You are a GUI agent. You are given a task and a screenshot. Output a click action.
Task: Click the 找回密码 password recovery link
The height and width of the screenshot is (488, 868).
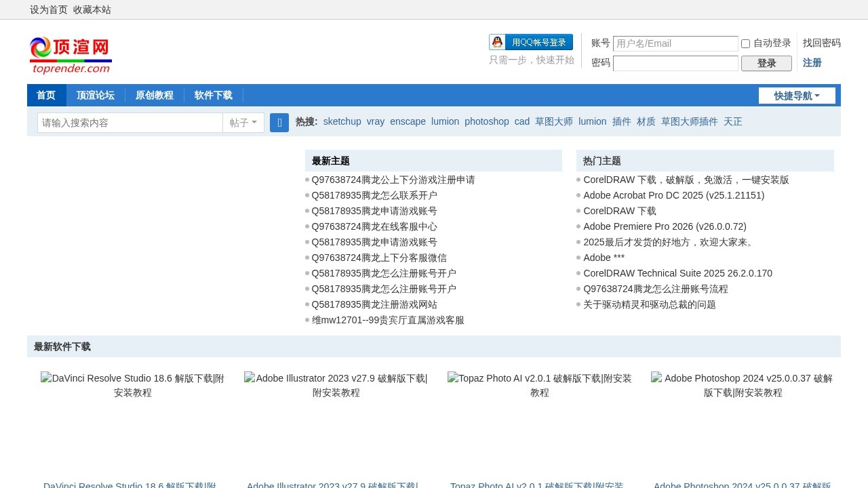pos(821,43)
